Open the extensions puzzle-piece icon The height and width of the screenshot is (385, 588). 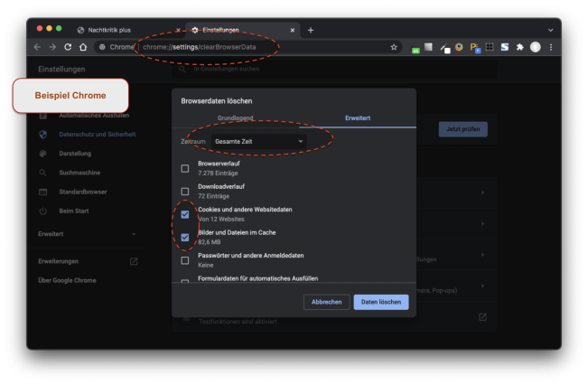pos(519,47)
